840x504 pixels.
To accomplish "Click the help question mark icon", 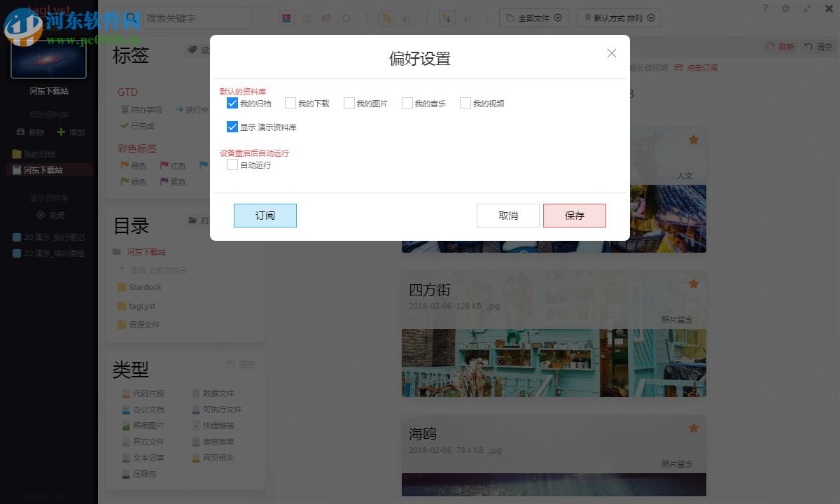I will coord(764,9).
